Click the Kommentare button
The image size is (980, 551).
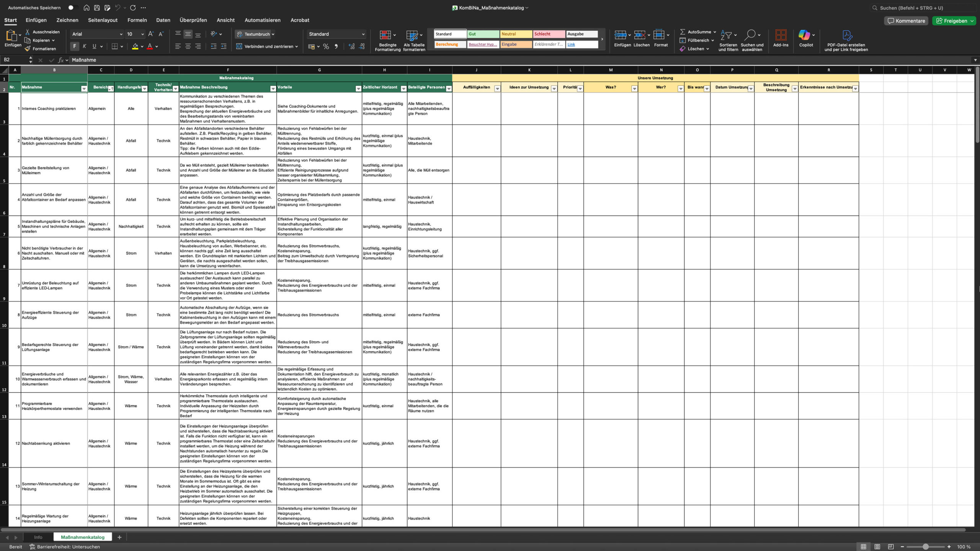tap(906, 21)
